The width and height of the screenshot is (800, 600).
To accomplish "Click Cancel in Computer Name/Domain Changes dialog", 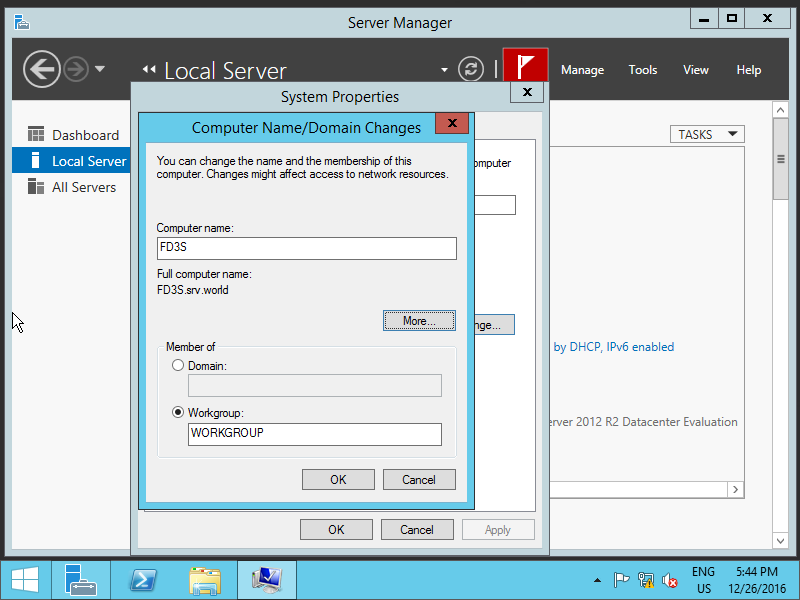I will click(419, 480).
